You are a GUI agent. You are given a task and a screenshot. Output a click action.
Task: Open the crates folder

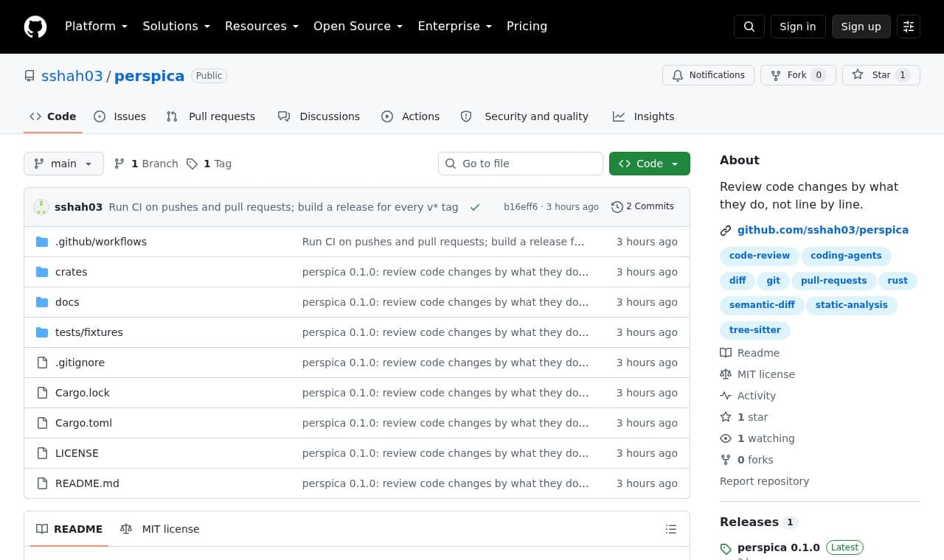(x=71, y=272)
